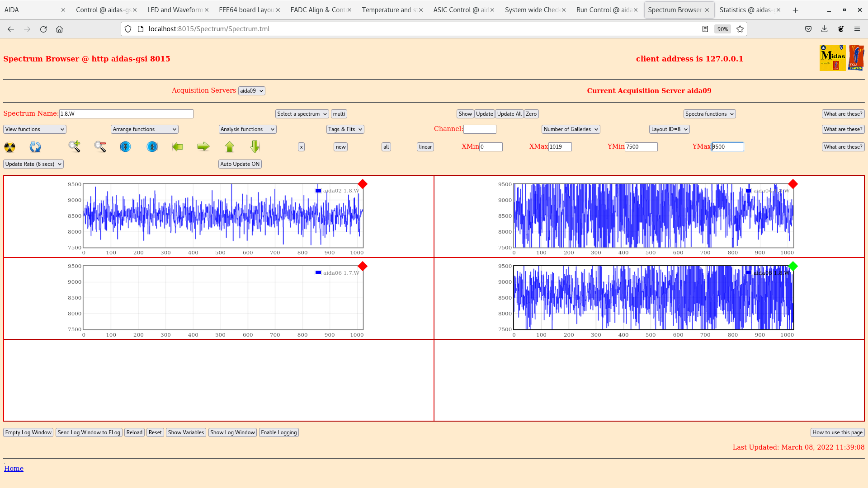Screen dimensions: 868x488
Task: Click the green up arrow icon
Action: coord(230,147)
